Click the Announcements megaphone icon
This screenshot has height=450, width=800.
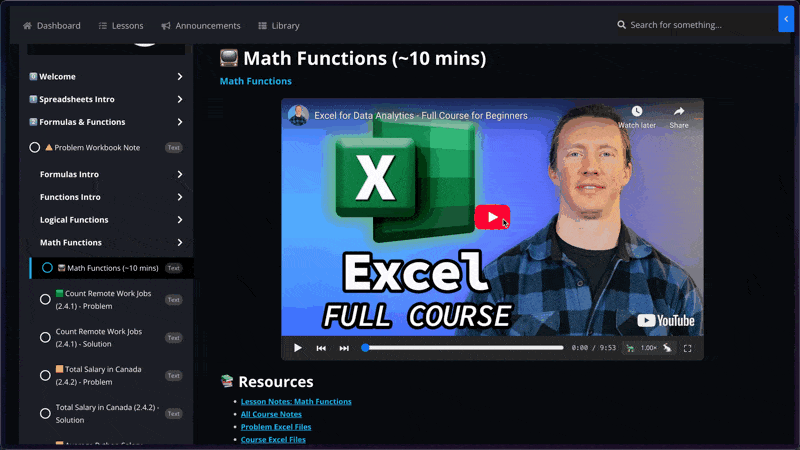click(166, 26)
